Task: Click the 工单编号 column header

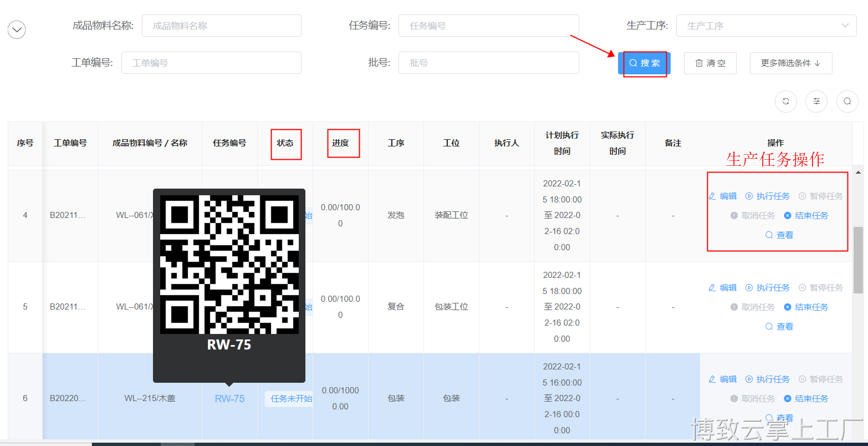Action: [70, 143]
